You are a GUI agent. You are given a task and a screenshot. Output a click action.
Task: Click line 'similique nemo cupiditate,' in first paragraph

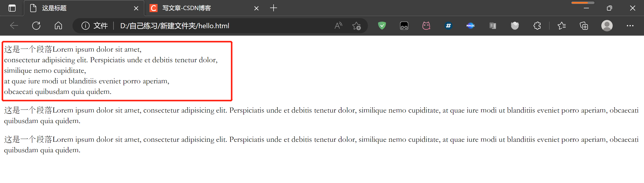pos(45,70)
